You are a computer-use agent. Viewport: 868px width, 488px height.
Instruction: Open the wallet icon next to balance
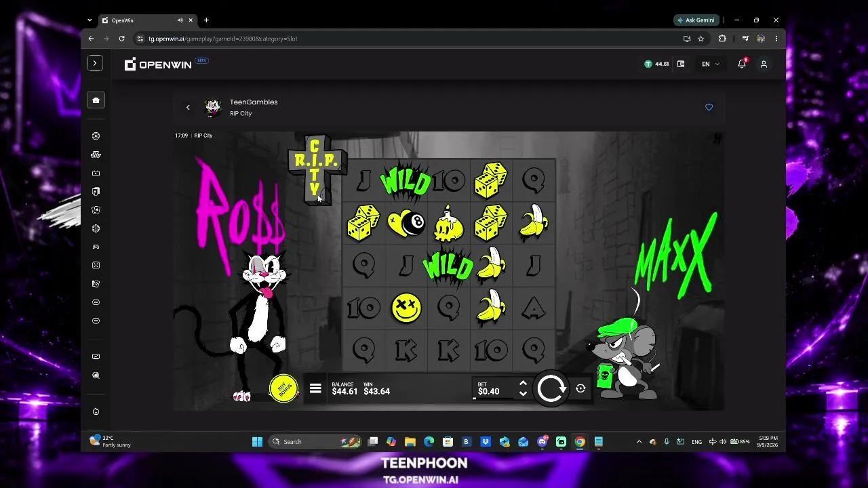tap(681, 64)
